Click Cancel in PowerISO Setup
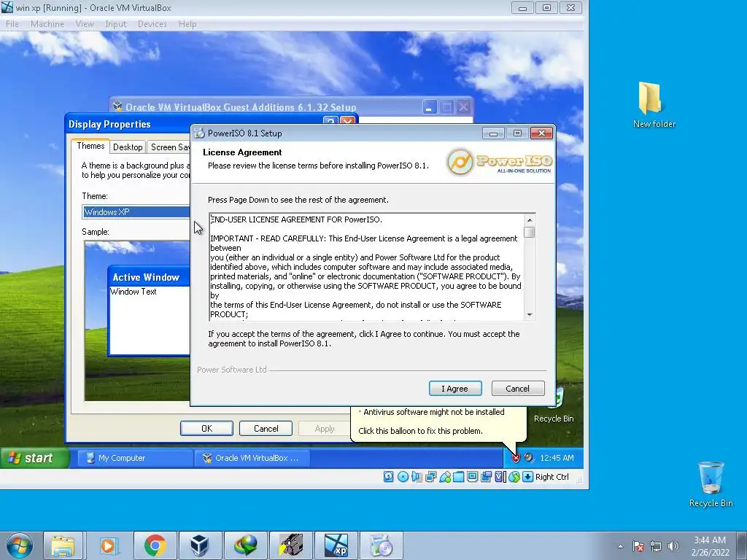 [517, 389]
